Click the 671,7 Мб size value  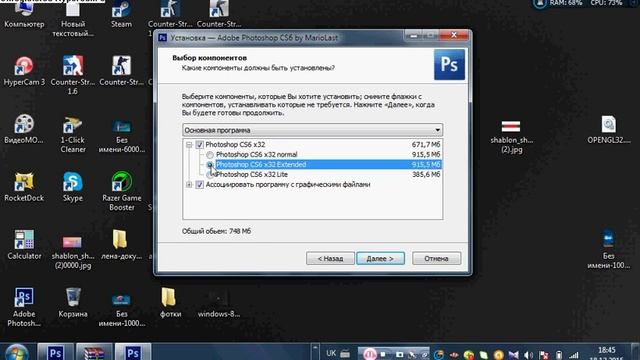(426, 144)
